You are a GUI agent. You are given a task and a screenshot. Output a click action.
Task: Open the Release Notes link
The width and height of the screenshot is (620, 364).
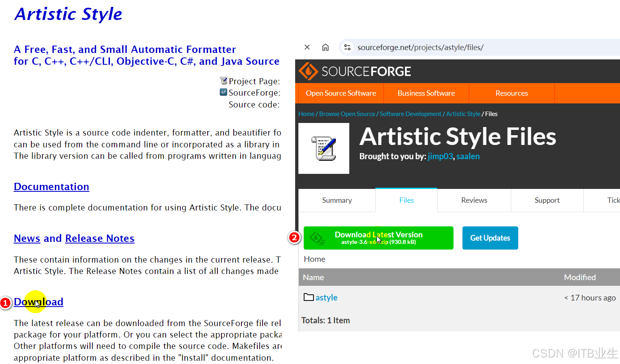(100, 238)
